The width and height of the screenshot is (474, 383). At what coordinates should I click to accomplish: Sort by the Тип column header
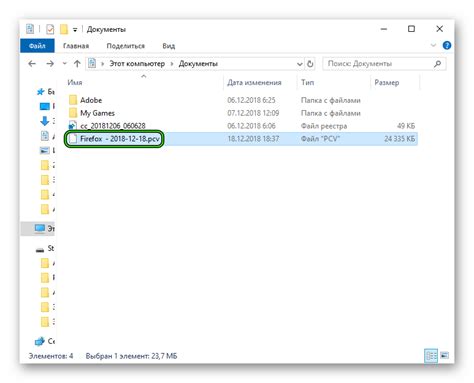point(307,82)
